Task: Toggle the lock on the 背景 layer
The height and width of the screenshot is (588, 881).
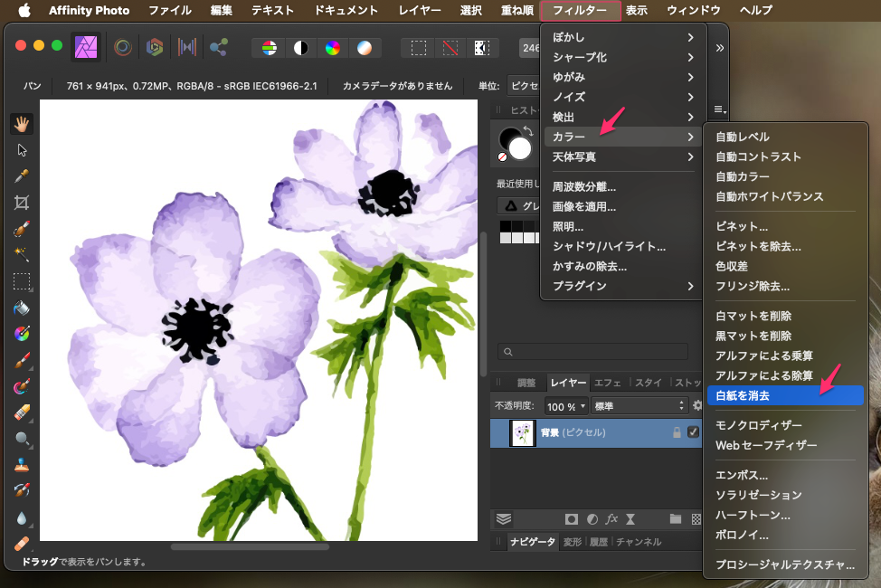Action: pyautogui.click(x=676, y=432)
